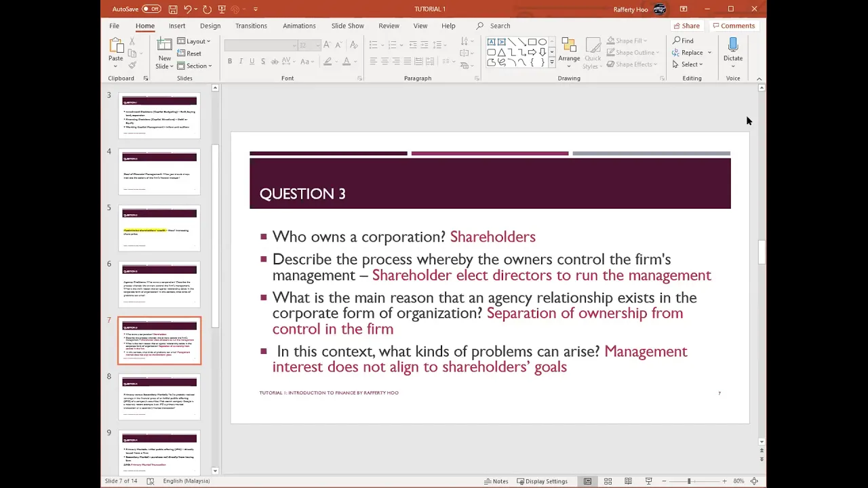Increase font size with A-up icon

pyautogui.click(x=327, y=45)
